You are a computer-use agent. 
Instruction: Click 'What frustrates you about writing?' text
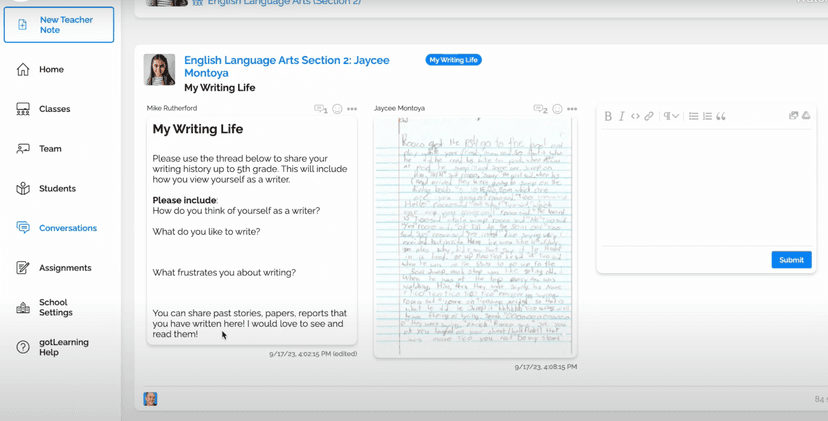pos(224,273)
